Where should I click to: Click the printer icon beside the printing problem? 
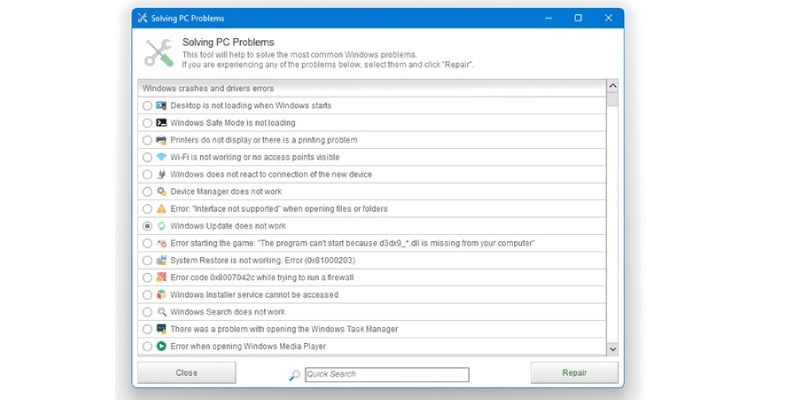pyautogui.click(x=161, y=140)
